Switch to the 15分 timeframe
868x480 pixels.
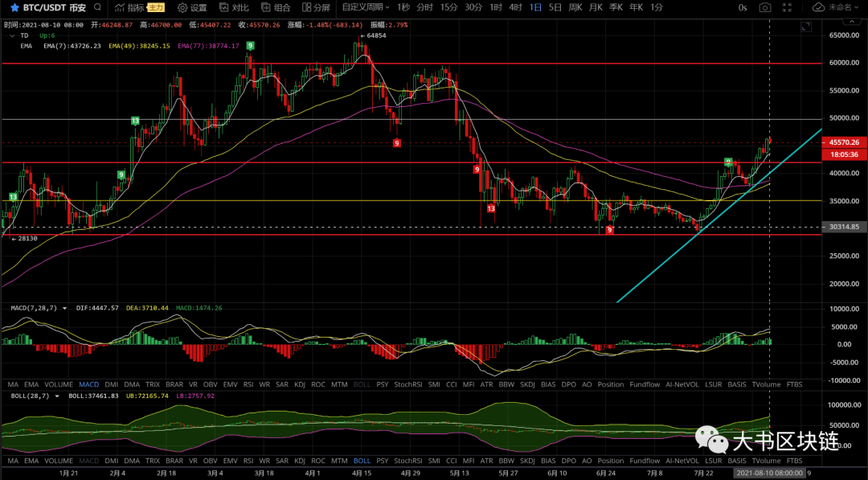[449, 7]
